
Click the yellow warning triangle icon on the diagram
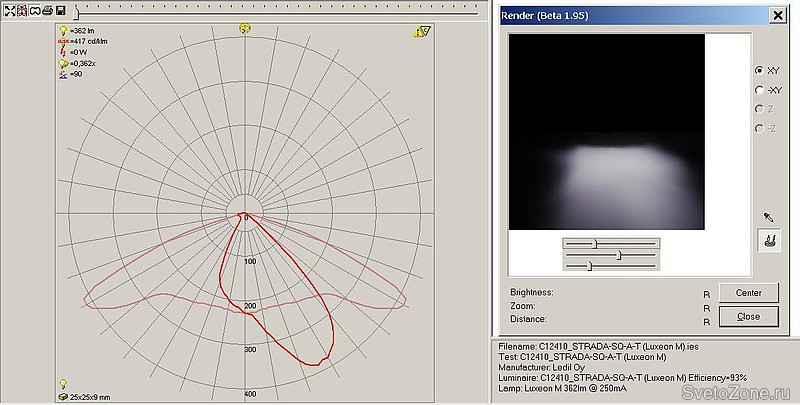pos(421,32)
